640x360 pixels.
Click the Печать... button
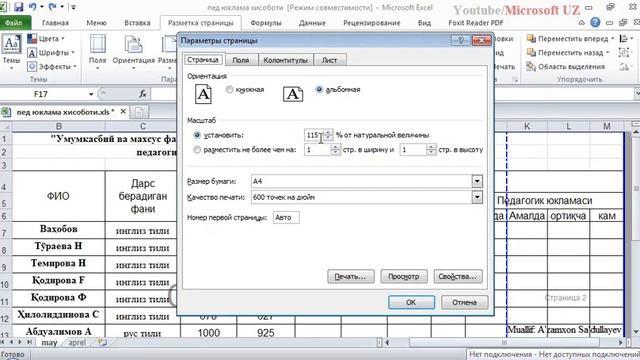(351, 276)
